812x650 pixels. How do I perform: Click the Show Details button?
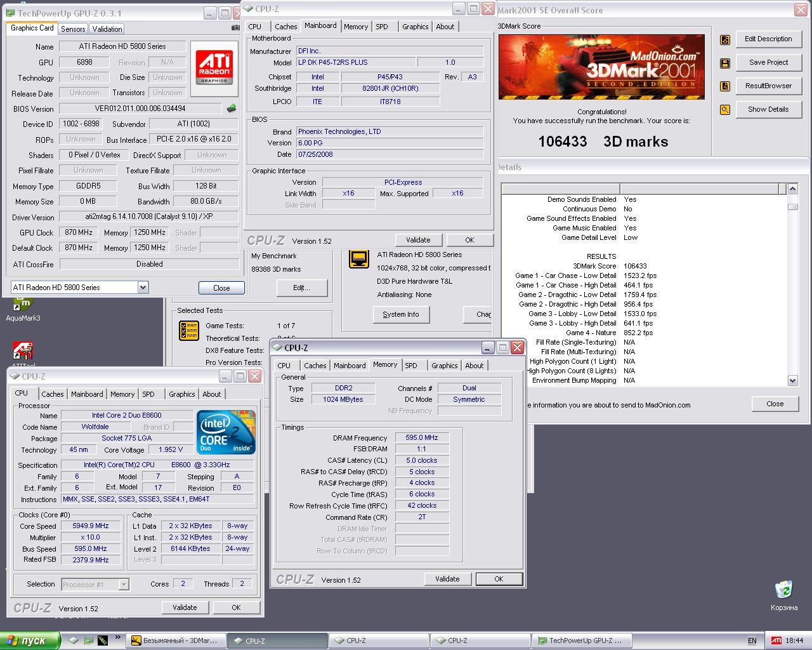pyautogui.click(x=768, y=109)
